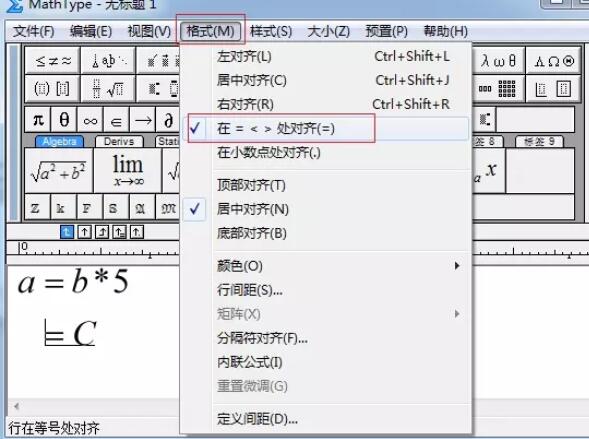This screenshot has width=589, height=439.
Task: Insert the Fraktur M symbol
Action: click(168, 207)
